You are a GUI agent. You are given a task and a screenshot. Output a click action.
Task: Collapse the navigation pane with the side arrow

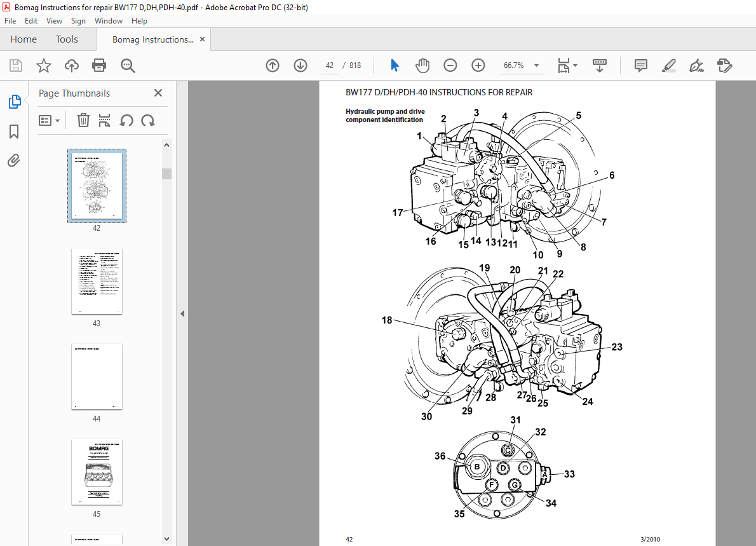pos(182,313)
